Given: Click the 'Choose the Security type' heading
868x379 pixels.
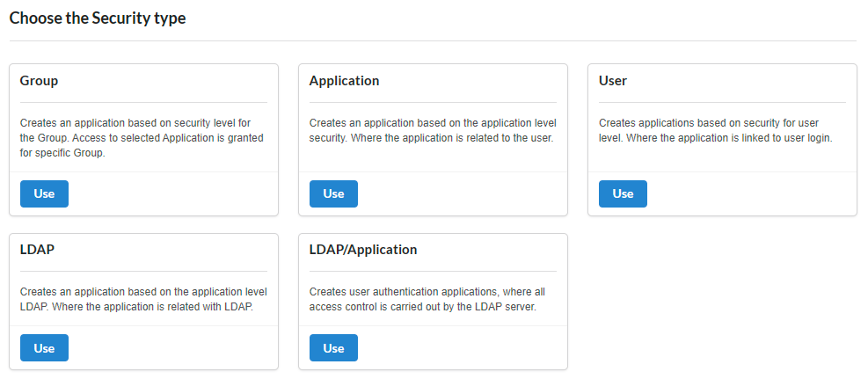Looking at the screenshot, I should point(98,18).
